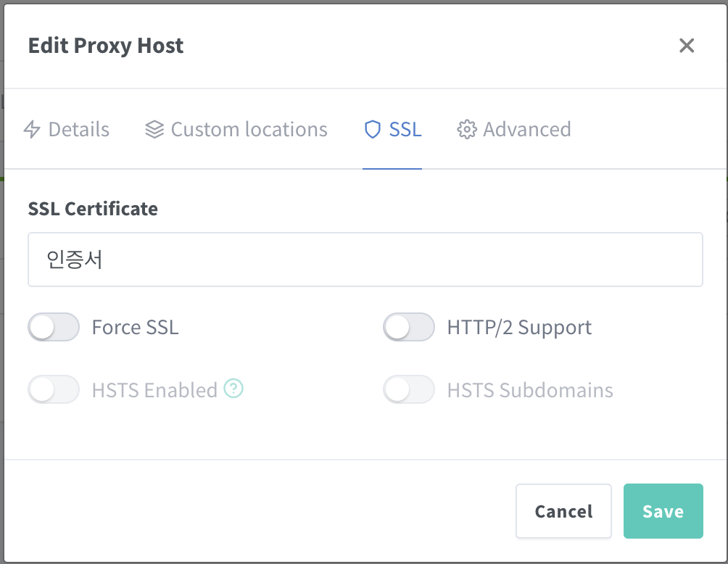
Task: Click the question mark help icon near HSTS Enabled
Action: pos(233,389)
